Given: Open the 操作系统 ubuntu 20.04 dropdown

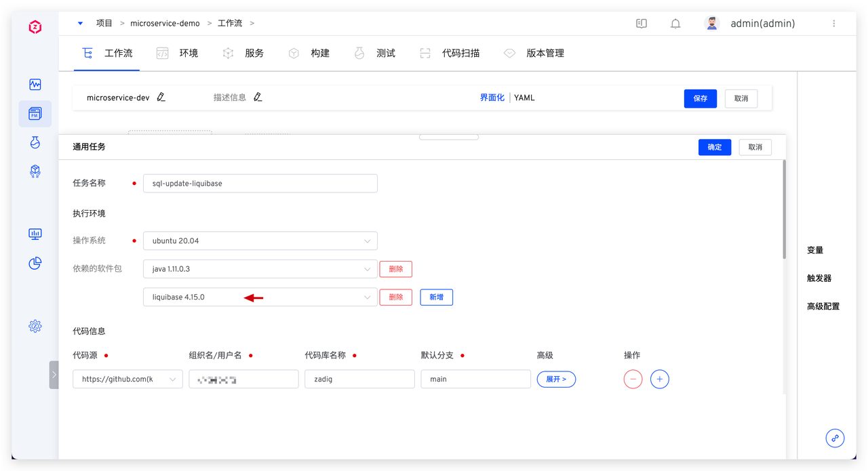Looking at the screenshot, I should click(x=260, y=241).
